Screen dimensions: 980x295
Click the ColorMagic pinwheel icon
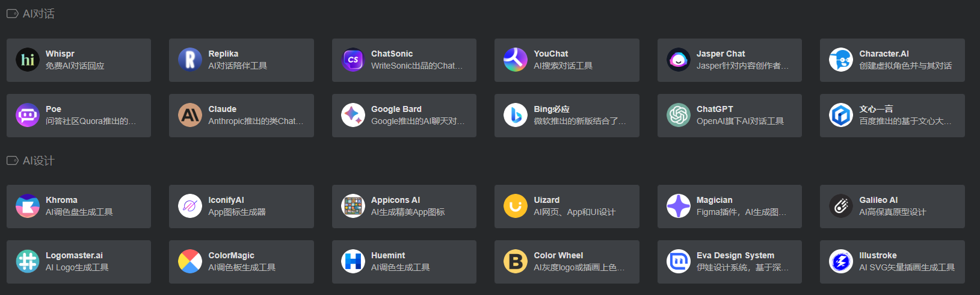(190, 262)
